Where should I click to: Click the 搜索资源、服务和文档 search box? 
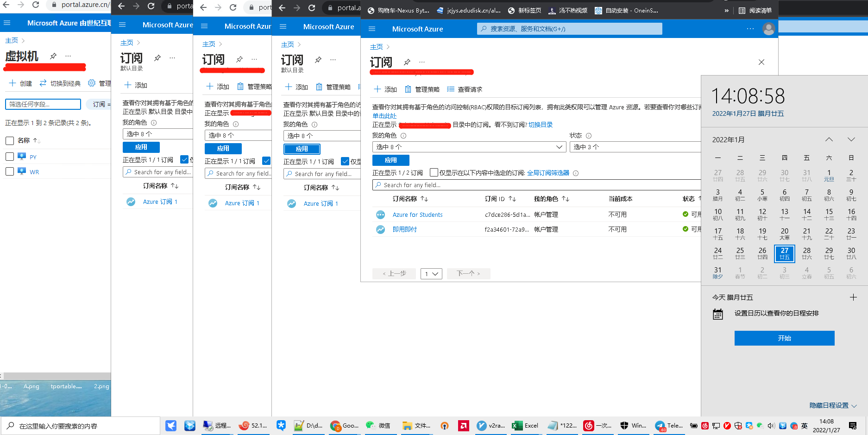click(570, 29)
